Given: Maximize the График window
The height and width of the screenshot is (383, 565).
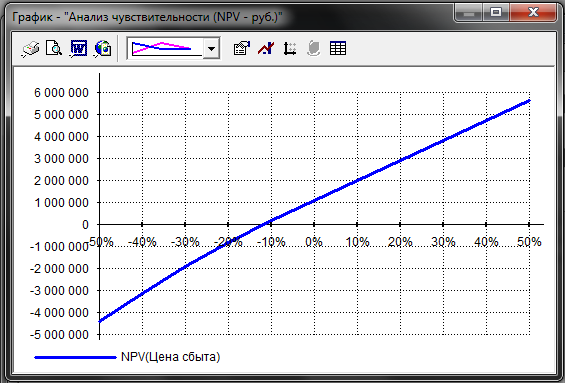Looking at the screenshot, I should click(496, 13).
